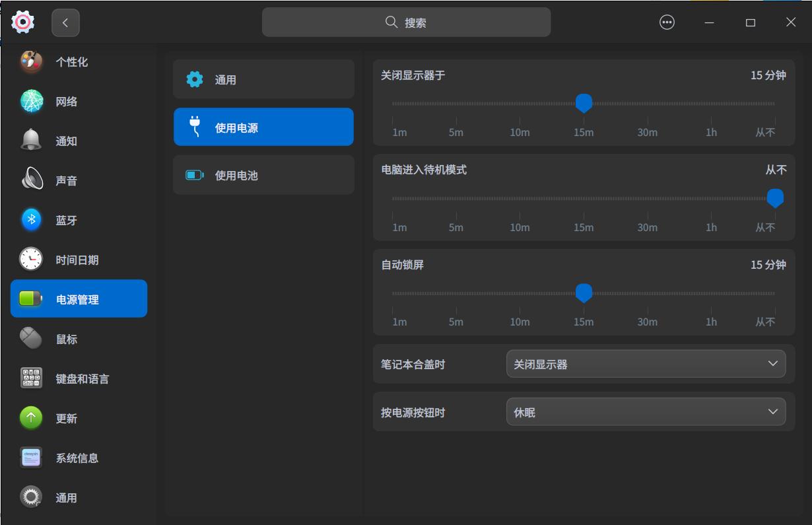Viewport: 812px width, 525px height.
Task: Click the 鼠标 mouse icon
Action: (31, 339)
